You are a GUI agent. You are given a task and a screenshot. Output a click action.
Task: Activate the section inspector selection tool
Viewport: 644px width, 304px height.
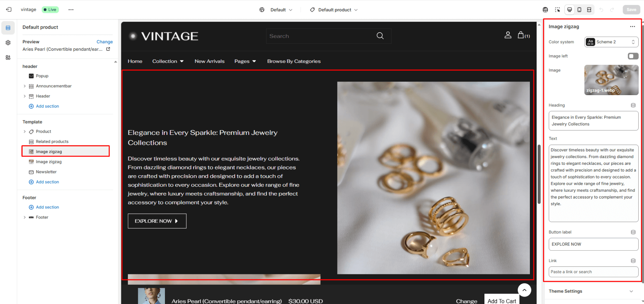pos(557,10)
